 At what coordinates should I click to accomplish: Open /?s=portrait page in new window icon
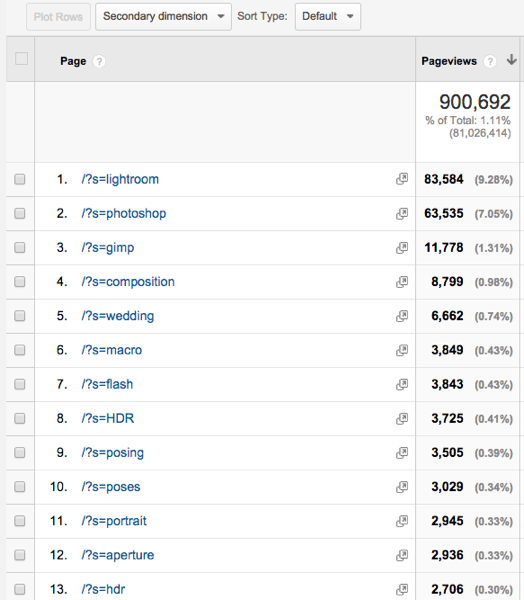point(402,521)
